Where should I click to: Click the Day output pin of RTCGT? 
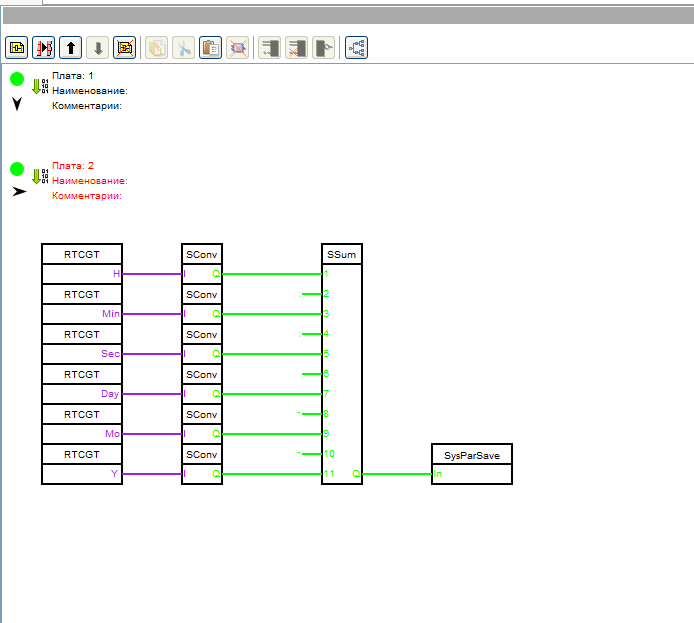pyautogui.click(x=110, y=393)
